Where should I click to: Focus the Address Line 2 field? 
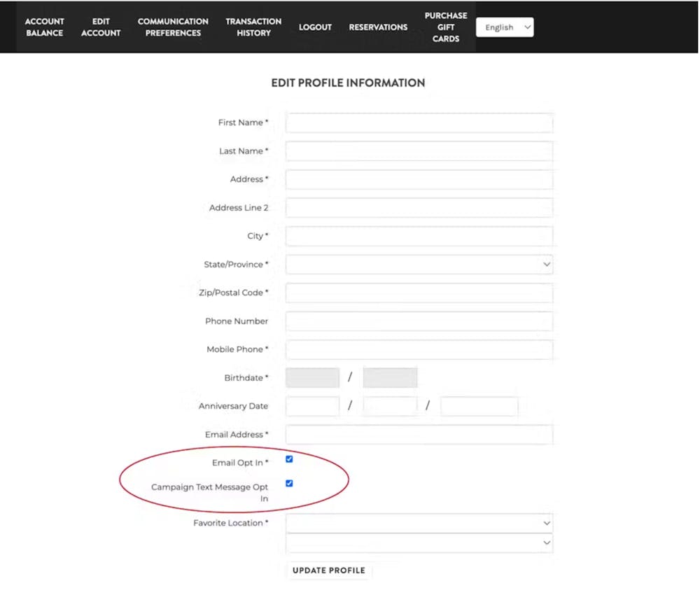[x=419, y=208]
